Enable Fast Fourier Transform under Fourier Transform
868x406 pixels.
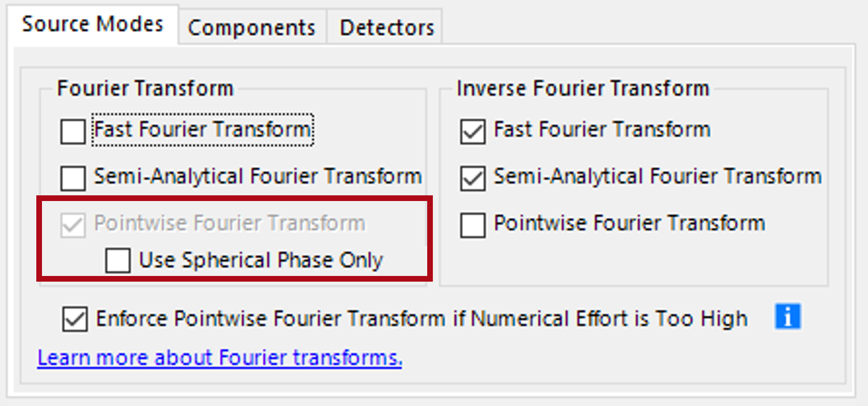(x=73, y=132)
